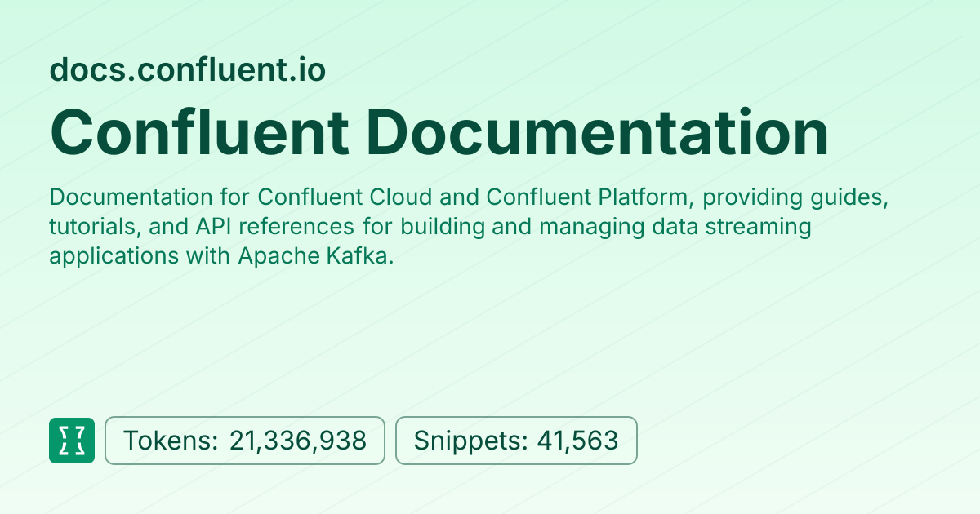
Task: Click the description paragraph about Apache Kafka
Action: pyautogui.click(x=470, y=226)
